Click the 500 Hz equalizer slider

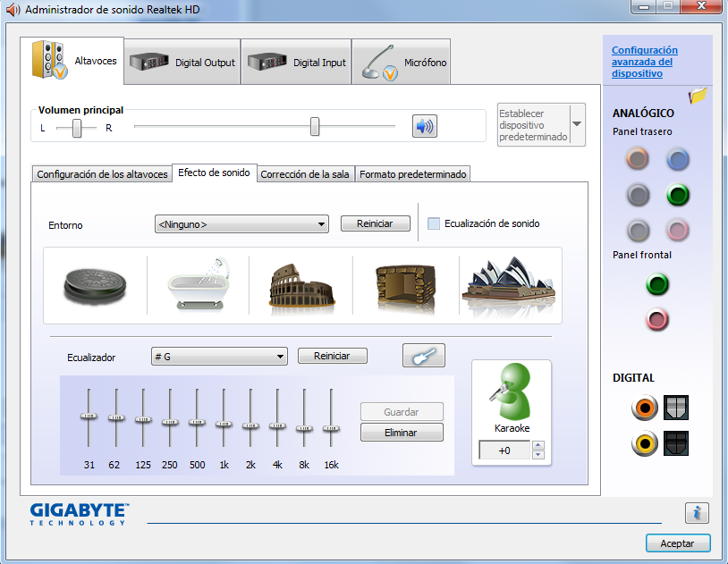click(x=197, y=422)
